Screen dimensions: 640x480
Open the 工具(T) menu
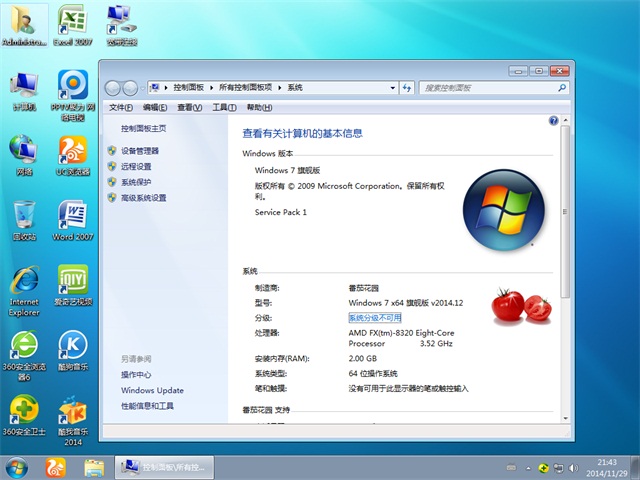click(x=224, y=107)
